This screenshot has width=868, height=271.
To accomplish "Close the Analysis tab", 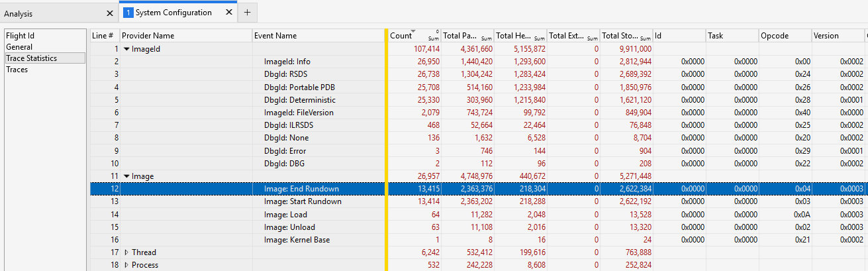I will click(110, 13).
